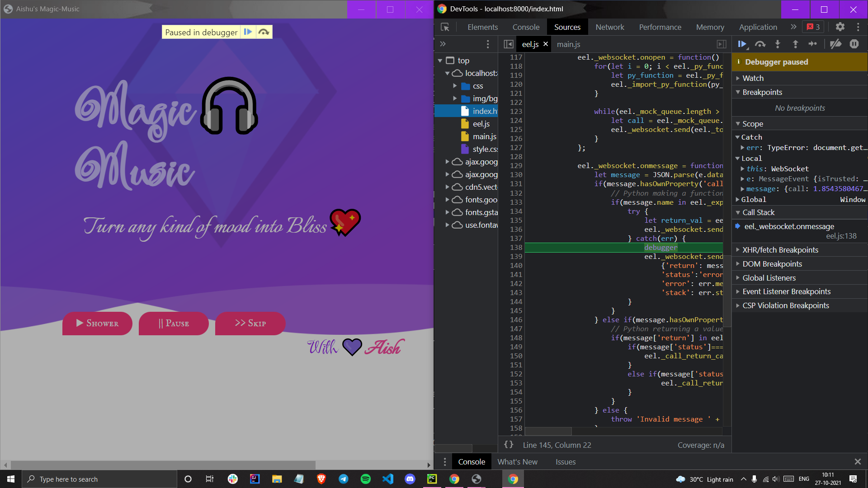Viewport: 868px width, 488px height.
Task: Pretty print the eel.js source
Action: (509, 445)
